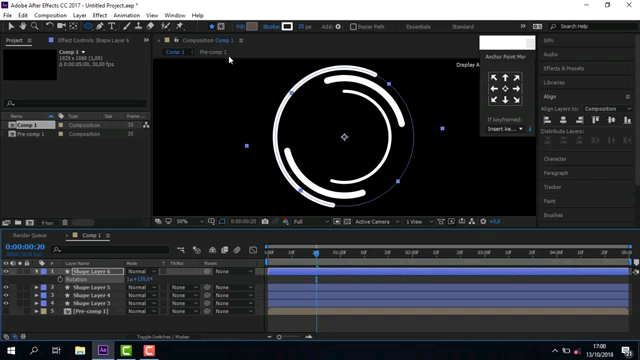Select the Type text tool
The width and height of the screenshot is (640, 360).
(111, 26)
